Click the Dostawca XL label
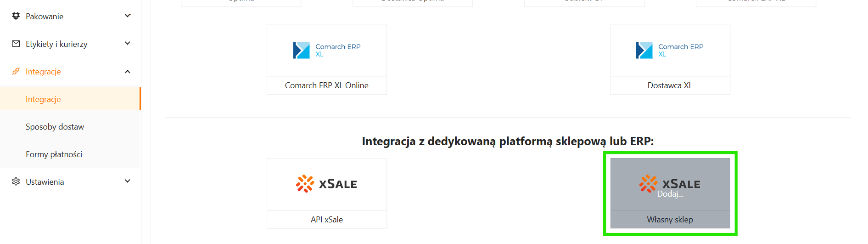The width and height of the screenshot is (868, 244). pyautogui.click(x=670, y=85)
